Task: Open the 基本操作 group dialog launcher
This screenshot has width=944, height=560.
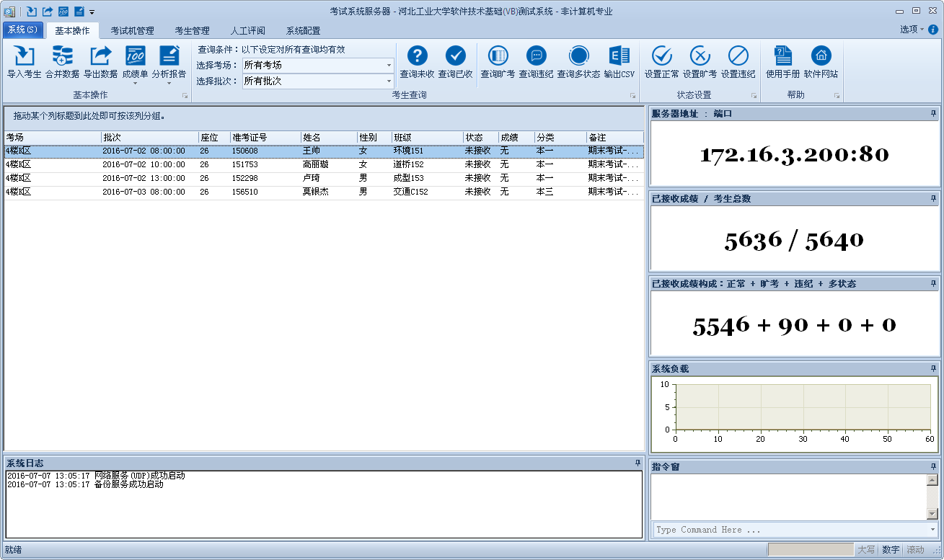Action: click(x=185, y=96)
